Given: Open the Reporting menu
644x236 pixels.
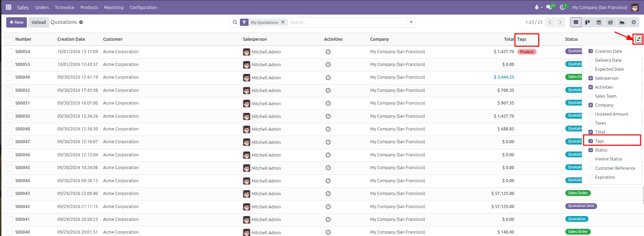Looking at the screenshot, I should [x=114, y=7].
